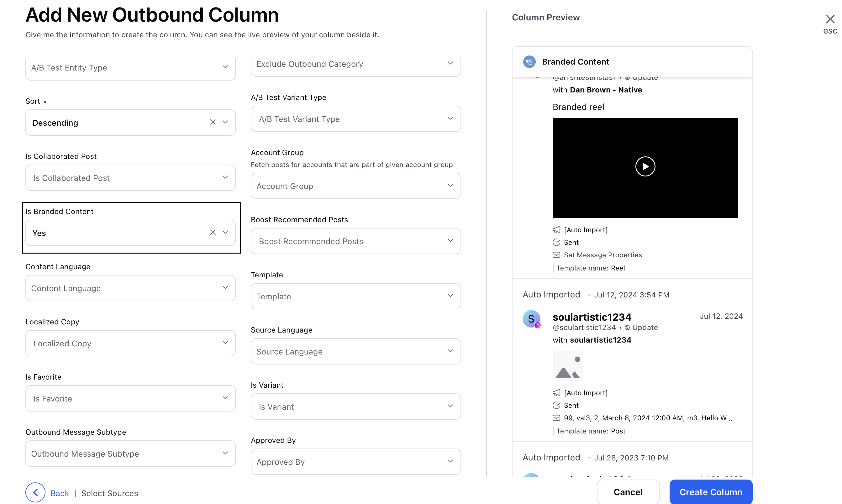
Task: Click the Update icon next to @soularistic1234
Action: click(627, 328)
